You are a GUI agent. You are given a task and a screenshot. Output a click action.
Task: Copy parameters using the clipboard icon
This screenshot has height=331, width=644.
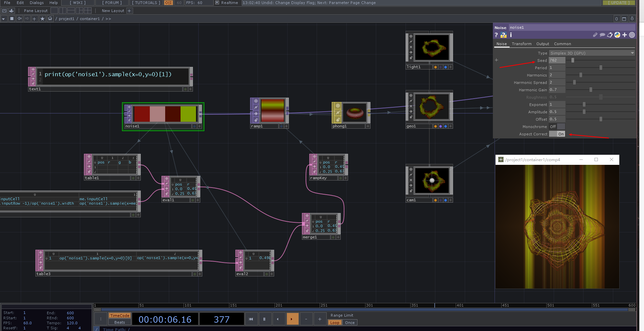coord(610,35)
